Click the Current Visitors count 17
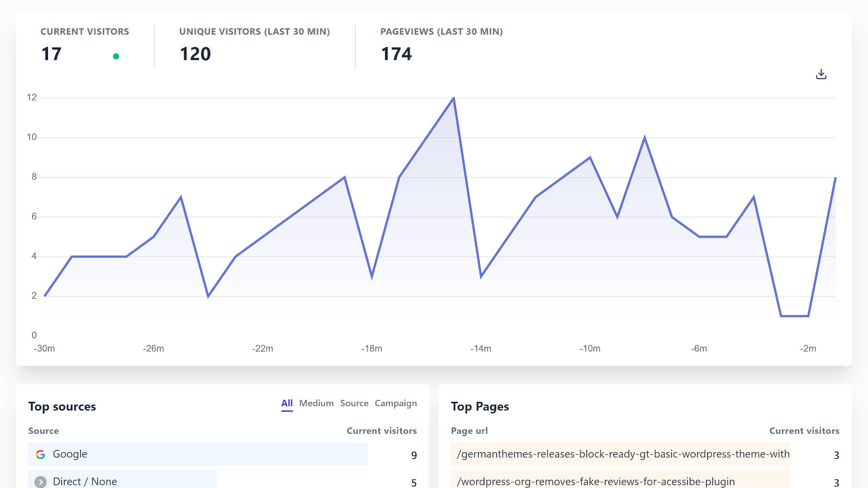The image size is (868, 488). 52,53
